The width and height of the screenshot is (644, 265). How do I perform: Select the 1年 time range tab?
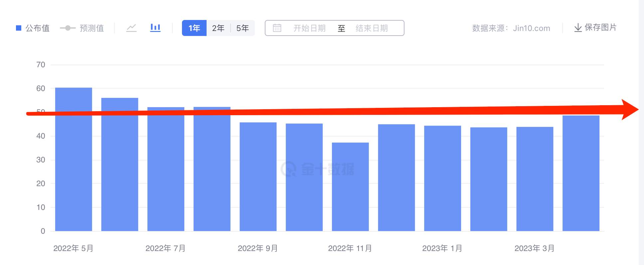pyautogui.click(x=194, y=28)
